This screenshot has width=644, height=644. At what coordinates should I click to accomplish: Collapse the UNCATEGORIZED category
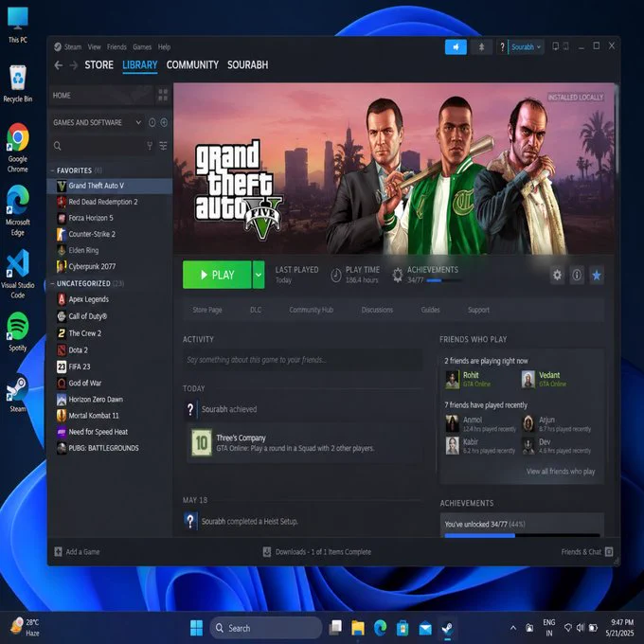[x=53, y=283]
